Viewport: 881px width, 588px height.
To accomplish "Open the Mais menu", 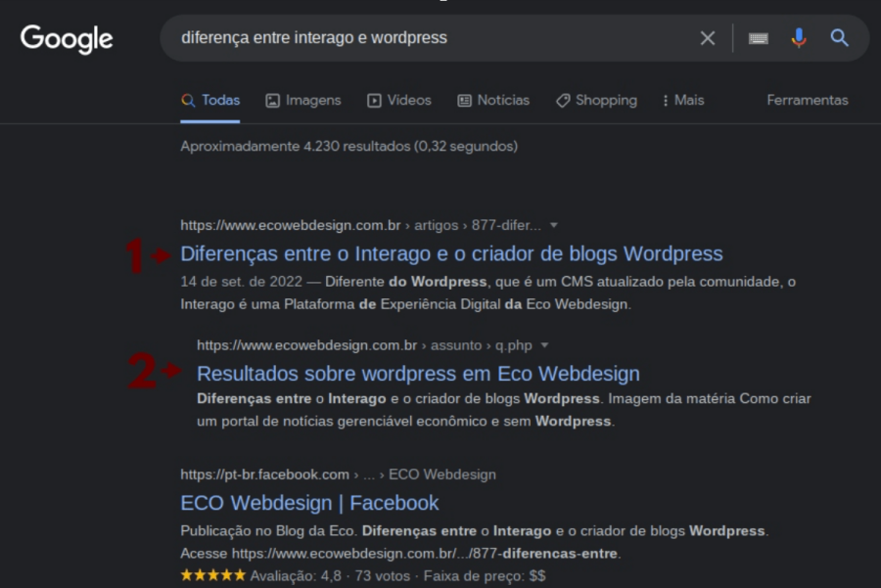I will pyautogui.click(x=682, y=101).
